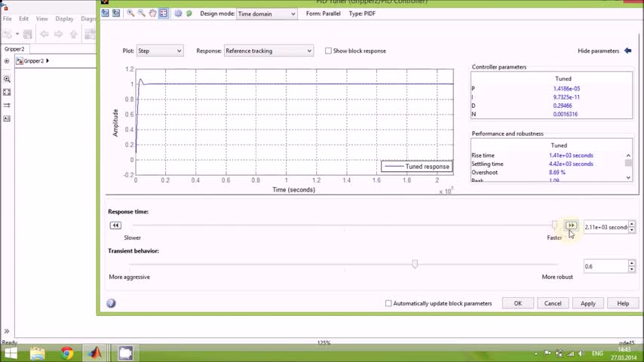Click the response time seconds input field
644x362 pixels.
[x=606, y=227]
